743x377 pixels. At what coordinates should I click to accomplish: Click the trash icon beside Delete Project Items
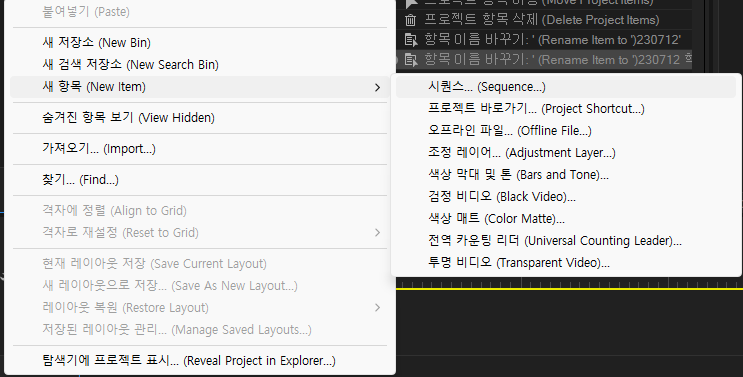(410, 20)
